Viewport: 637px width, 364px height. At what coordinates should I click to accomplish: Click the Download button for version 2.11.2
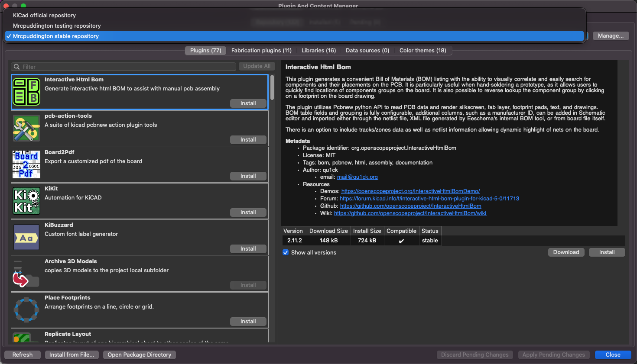click(566, 252)
